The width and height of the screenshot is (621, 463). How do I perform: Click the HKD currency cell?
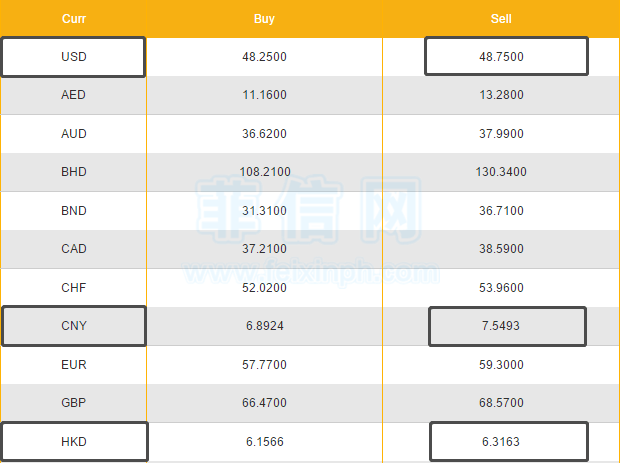click(74, 442)
